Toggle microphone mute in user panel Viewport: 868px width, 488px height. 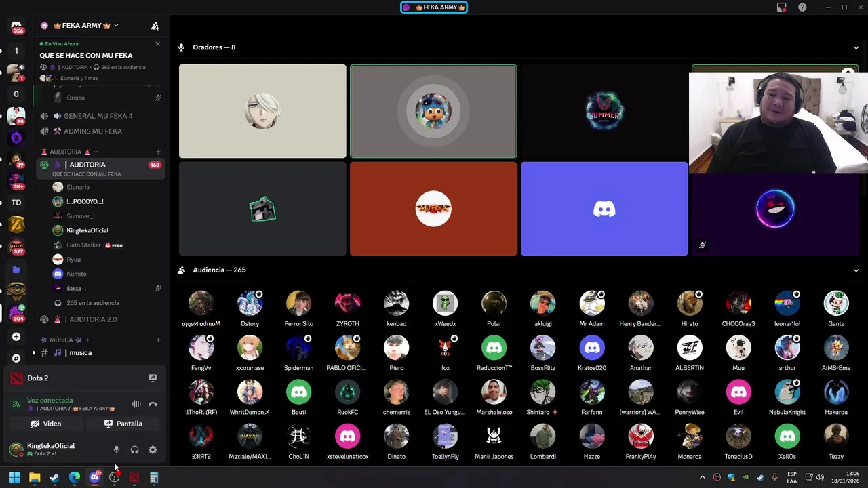pyautogui.click(x=116, y=449)
